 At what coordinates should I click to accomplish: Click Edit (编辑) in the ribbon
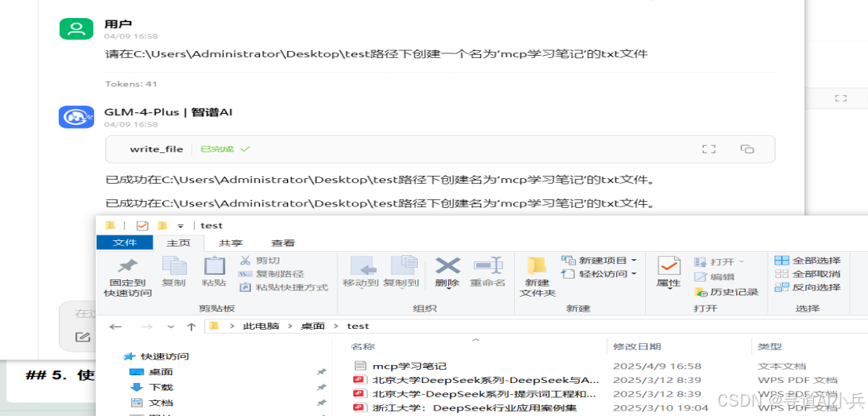click(x=715, y=277)
